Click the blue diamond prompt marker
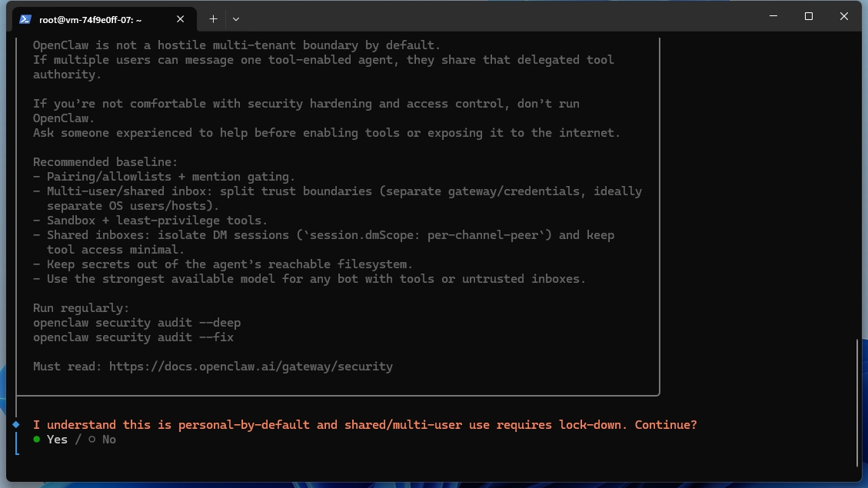The image size is (868, 488). [x=15, y=424]
